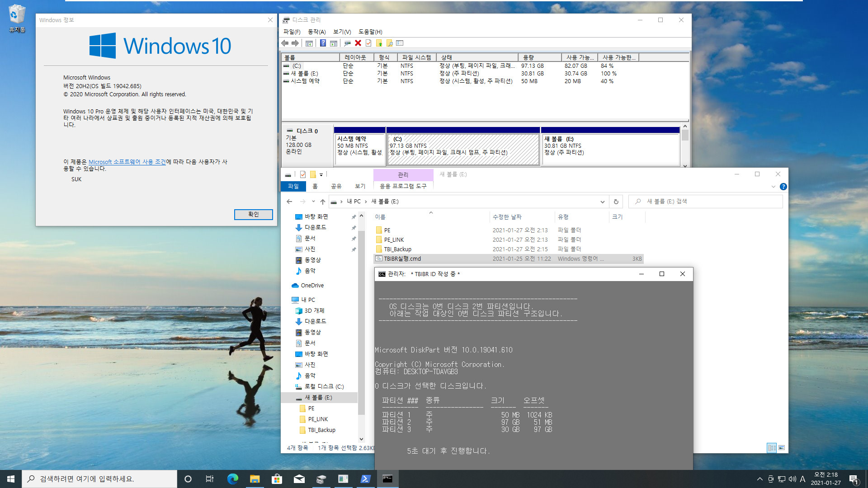
Task: Open address bar history dropdown
Action: coord(602,202)
